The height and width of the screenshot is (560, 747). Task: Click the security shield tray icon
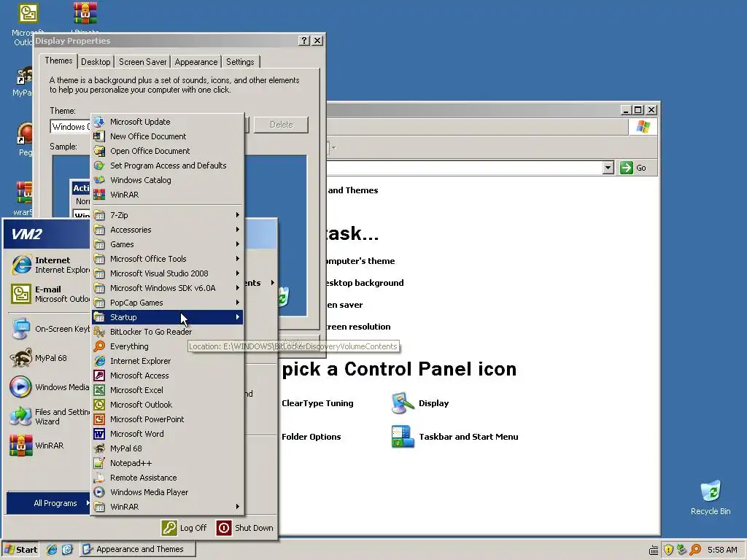(668, 550)
